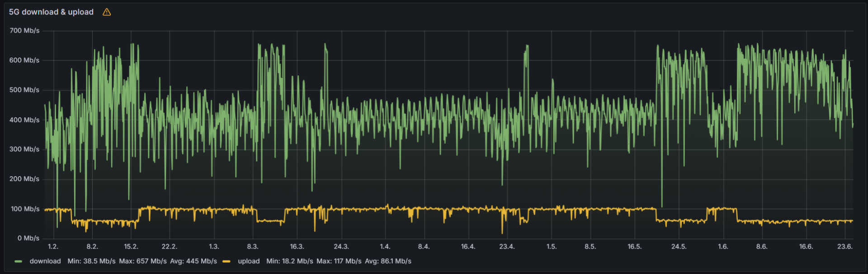Click the 0 Mb/s y-axis label
Viewport: 868px width, 274px height.
(x=28, y=238)
